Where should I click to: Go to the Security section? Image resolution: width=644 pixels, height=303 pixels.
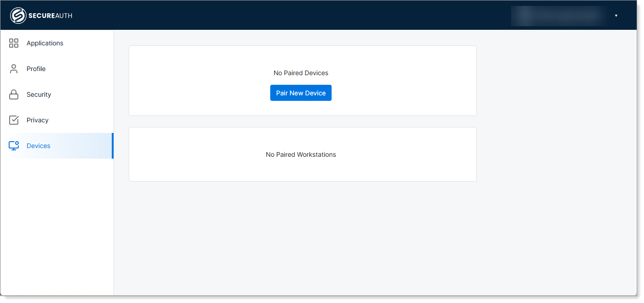click(x=38, y=94)
